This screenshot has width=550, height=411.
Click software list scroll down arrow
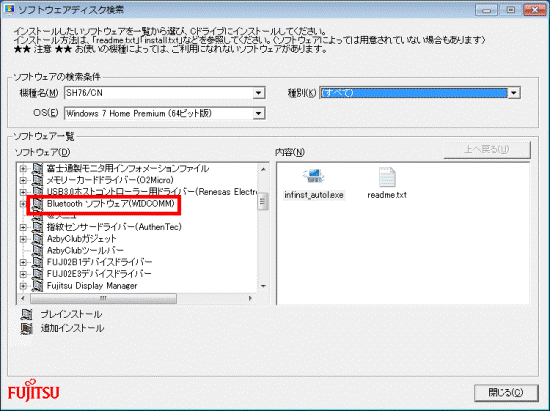(263, 286)
